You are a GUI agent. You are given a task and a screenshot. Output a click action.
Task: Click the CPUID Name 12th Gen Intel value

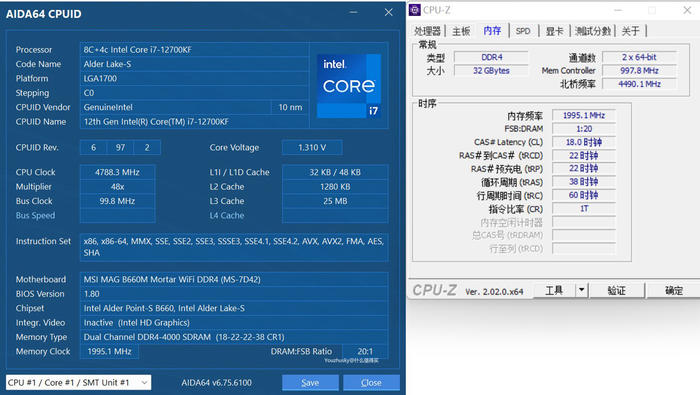pos(194,121)
